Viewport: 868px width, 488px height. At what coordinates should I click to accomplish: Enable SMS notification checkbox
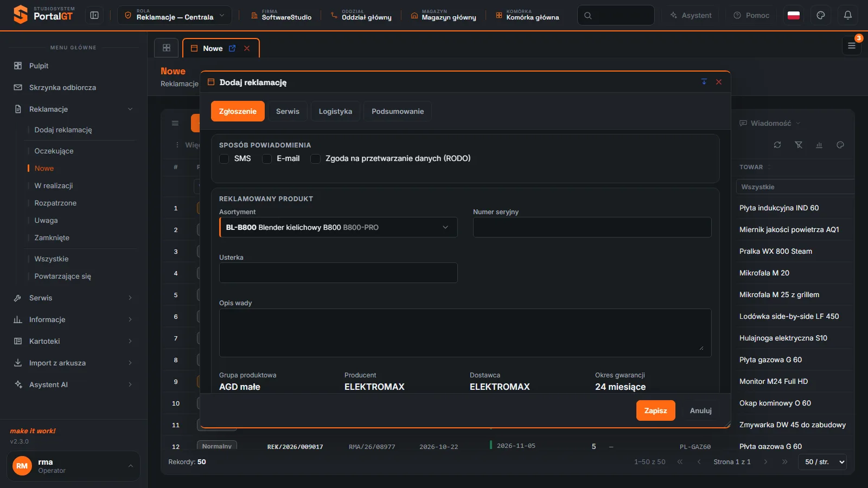point(224,159)
